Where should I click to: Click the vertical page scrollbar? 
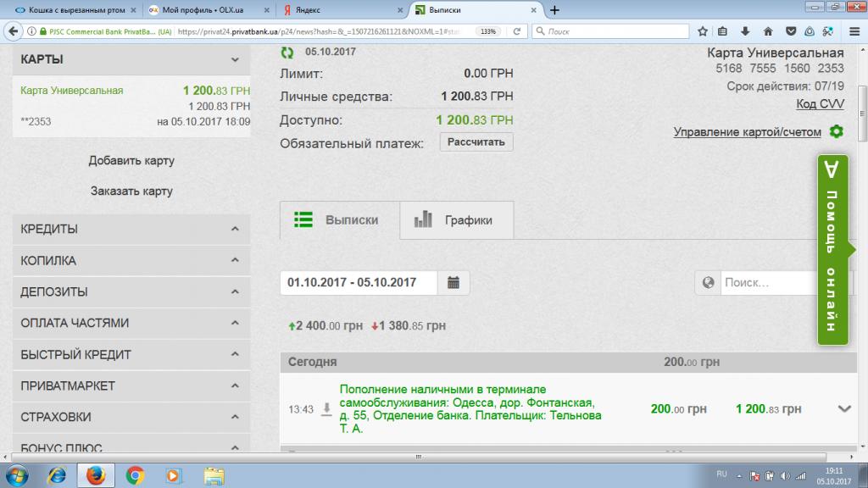coord(862,114)
